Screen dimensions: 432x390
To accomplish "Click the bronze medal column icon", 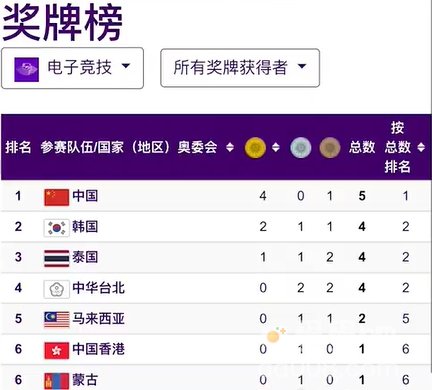I will [x=330, y=147].
